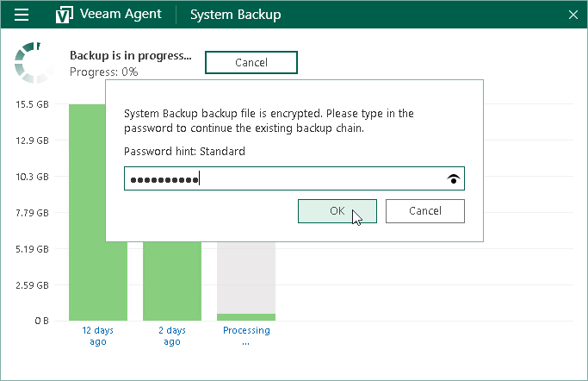This screenshot has width=588, height=381.
Task: Click the 'Veeam Agent' title text
Action: [x=121, y=15]
